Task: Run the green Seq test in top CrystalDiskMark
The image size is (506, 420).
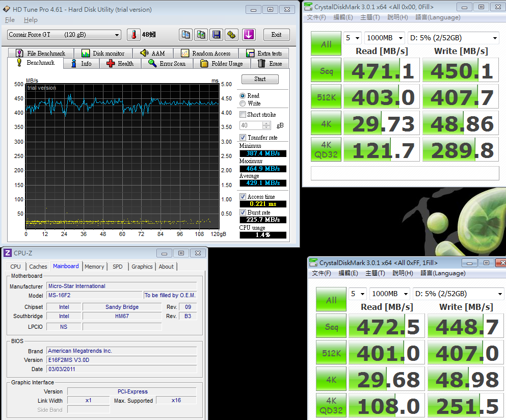Action: click(x=326, y=71)
